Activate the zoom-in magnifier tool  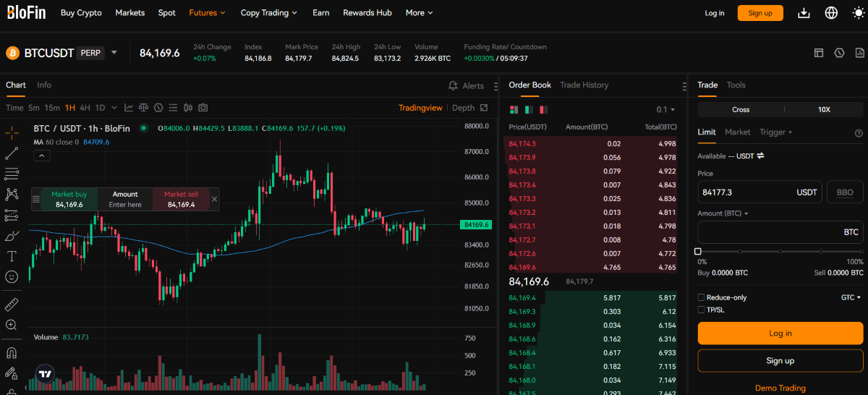click(12, 325)
